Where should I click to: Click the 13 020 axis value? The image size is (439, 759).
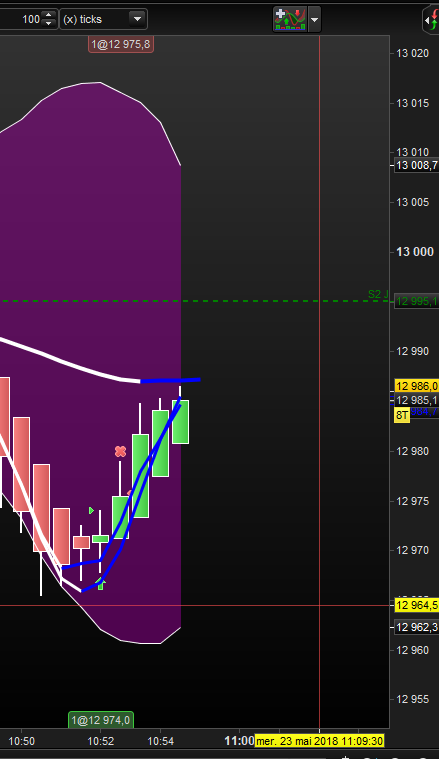tap(412, 53)
